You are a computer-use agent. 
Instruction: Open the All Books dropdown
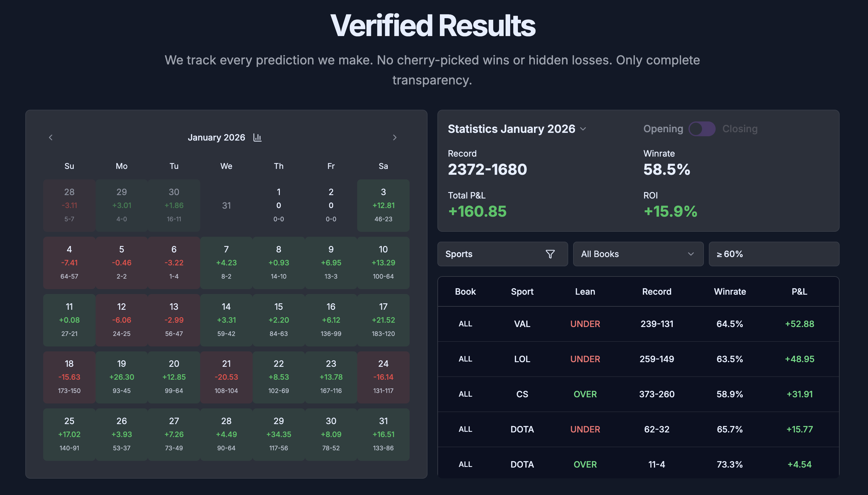[639, 254]
